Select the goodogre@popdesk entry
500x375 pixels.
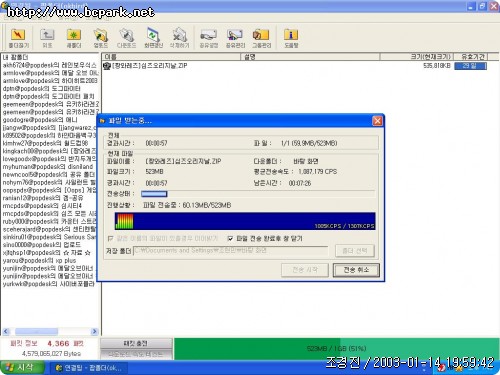[x=40, y=120]
